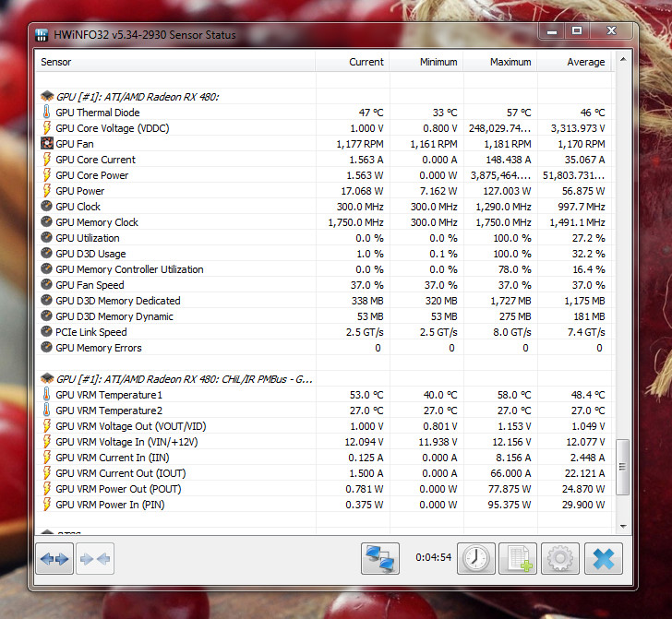The height and width of the screenshot is (619, 672).
Task: Select GPU VRM Voltage In (VIN/+12V) label
Action: pos(126,442)
